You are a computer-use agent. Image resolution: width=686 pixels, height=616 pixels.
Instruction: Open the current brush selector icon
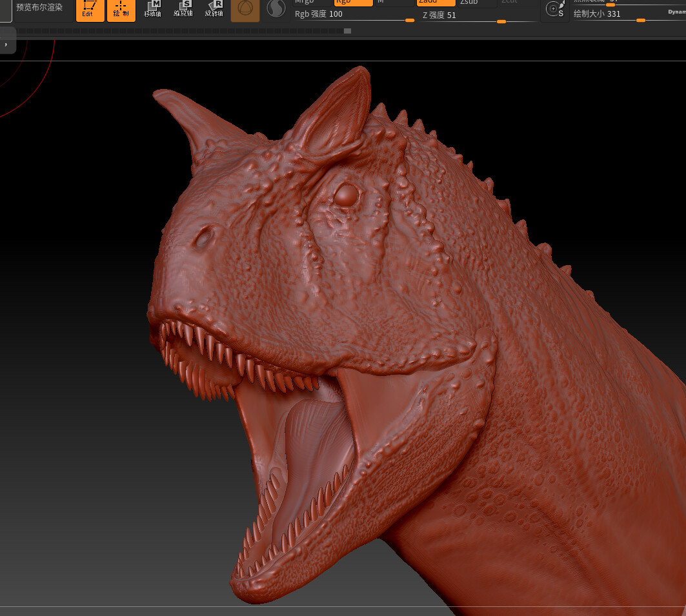coord(245,10)
